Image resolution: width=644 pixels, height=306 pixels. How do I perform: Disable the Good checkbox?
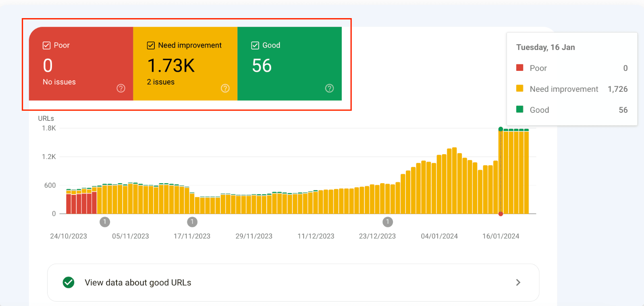coord(255,45)
